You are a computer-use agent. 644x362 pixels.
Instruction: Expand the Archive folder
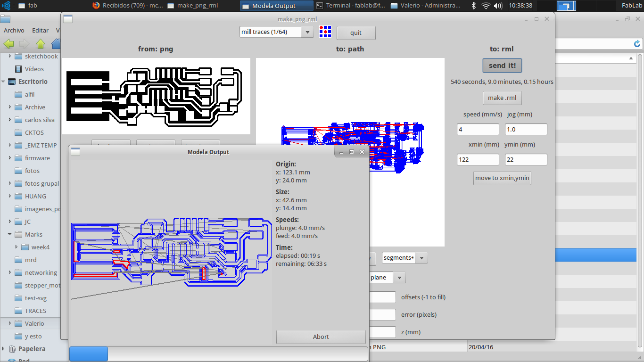pyautogui.click(x=10, y=107)
